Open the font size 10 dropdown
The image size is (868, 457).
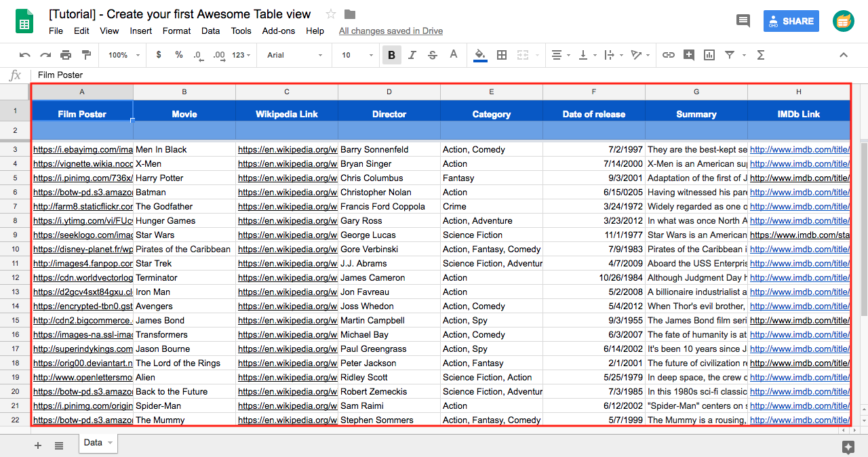(x=357, y=55)
